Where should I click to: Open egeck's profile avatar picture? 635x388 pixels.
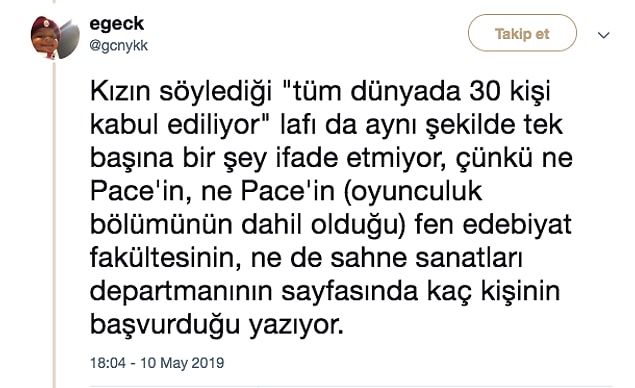(55, 38)
